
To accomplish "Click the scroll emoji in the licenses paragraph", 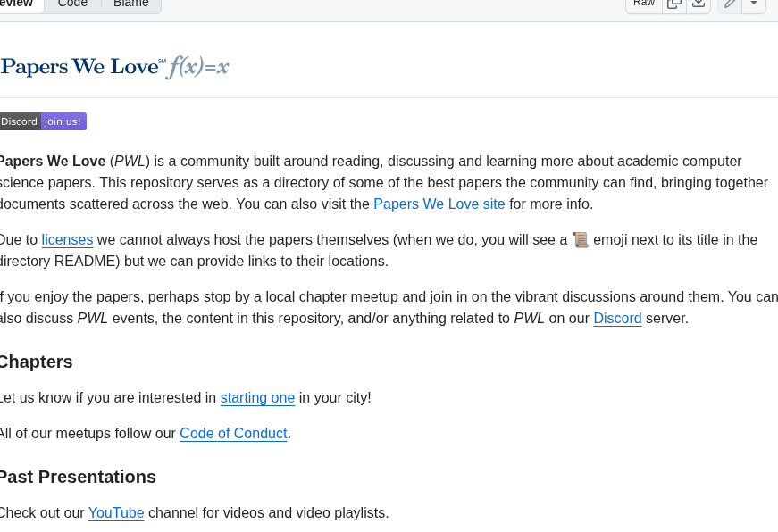I will click(x=580, y=239).
